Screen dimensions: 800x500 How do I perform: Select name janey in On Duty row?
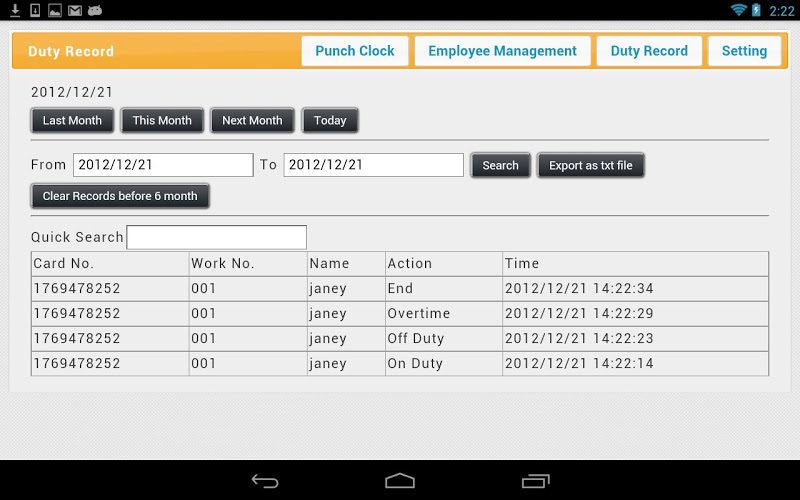point(346,364)
